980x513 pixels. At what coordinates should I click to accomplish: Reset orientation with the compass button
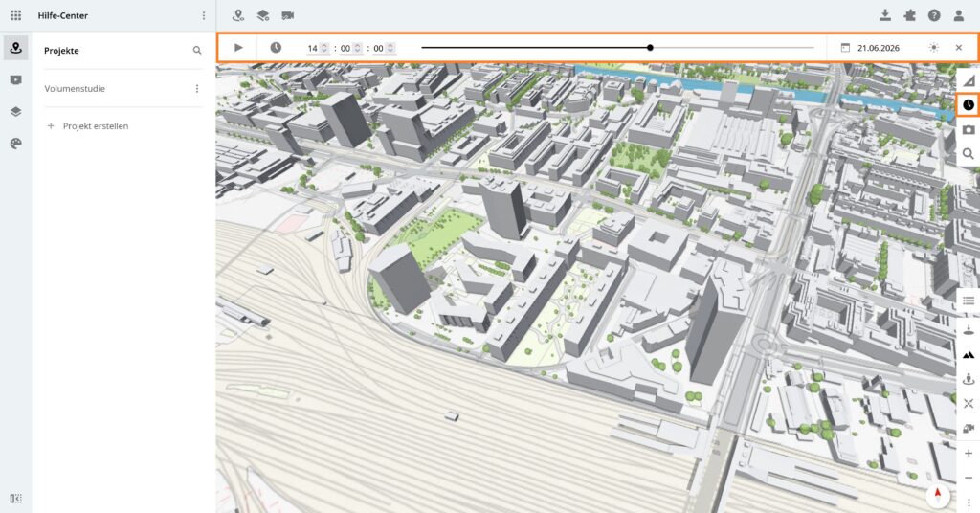point(937,494)
